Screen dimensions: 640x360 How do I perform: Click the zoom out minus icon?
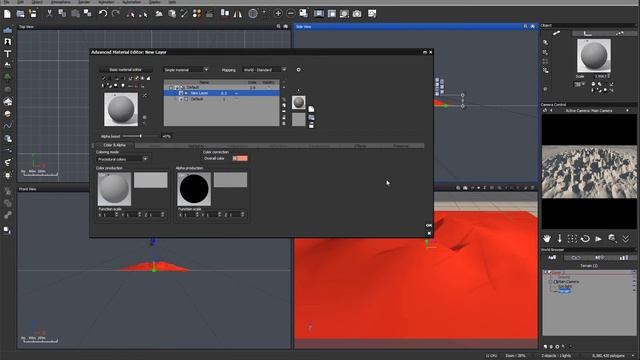291,13
